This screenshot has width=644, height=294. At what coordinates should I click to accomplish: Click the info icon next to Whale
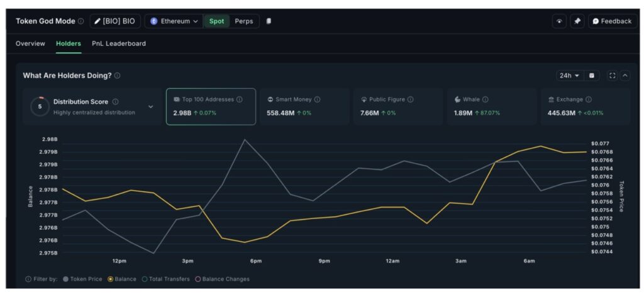tap(486, 99)
